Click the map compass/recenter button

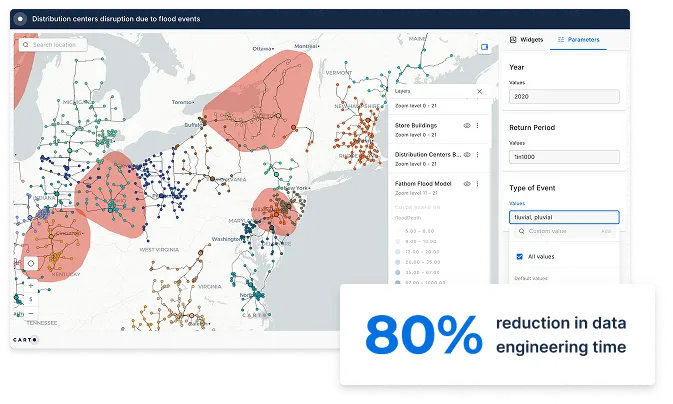point(30,263)
